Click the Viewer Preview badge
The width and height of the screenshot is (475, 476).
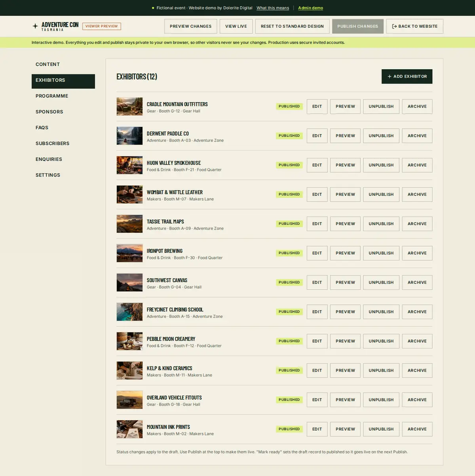[x=102, y=26]
